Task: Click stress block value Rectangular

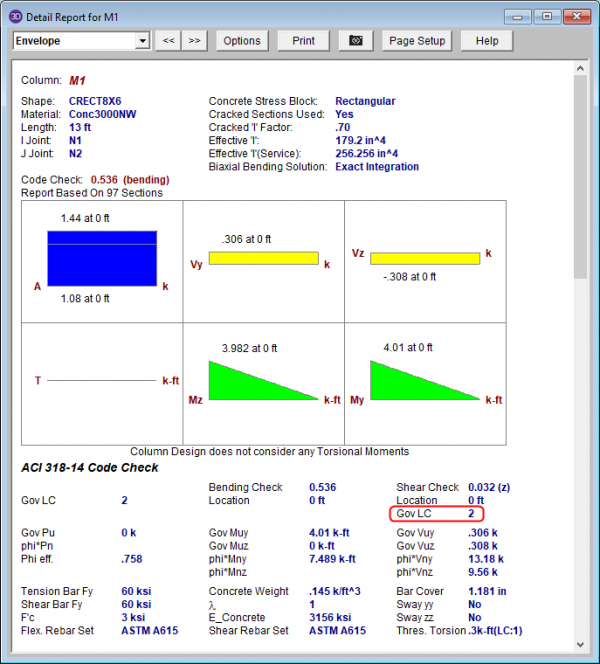Action: pos(365,101)
